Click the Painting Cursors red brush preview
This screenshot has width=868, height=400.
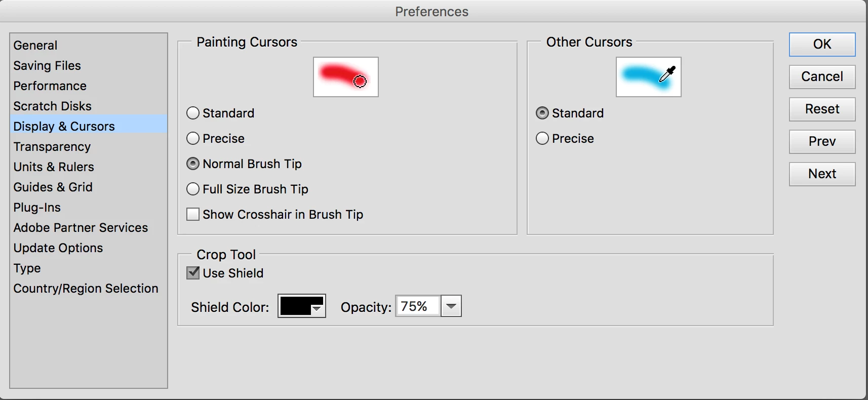point(345,77)
